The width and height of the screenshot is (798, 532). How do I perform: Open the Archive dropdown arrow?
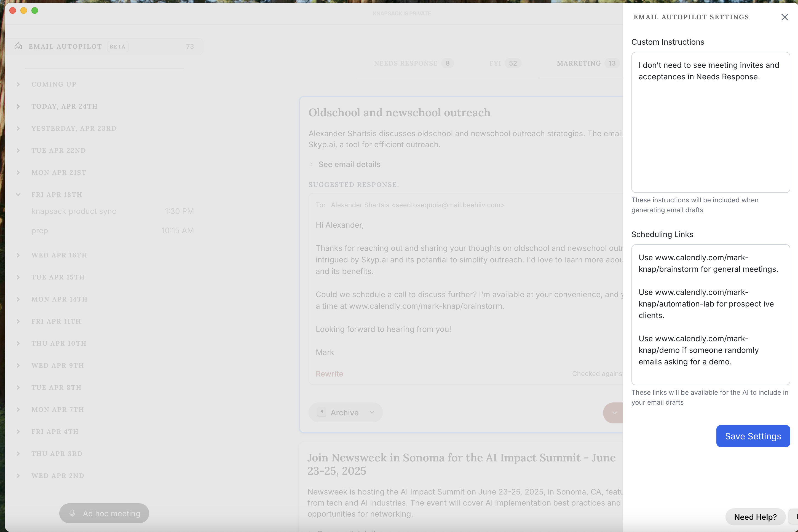pos(372,412)
